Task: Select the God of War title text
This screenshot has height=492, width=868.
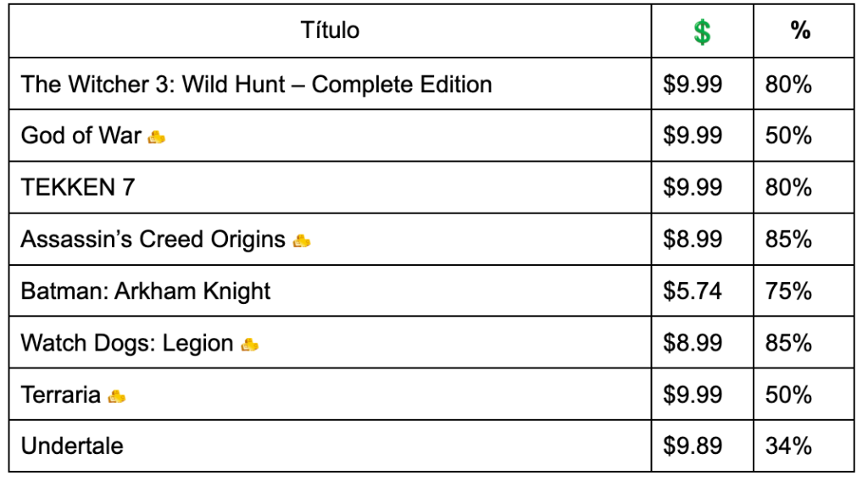Action: (x=81, y=135)
